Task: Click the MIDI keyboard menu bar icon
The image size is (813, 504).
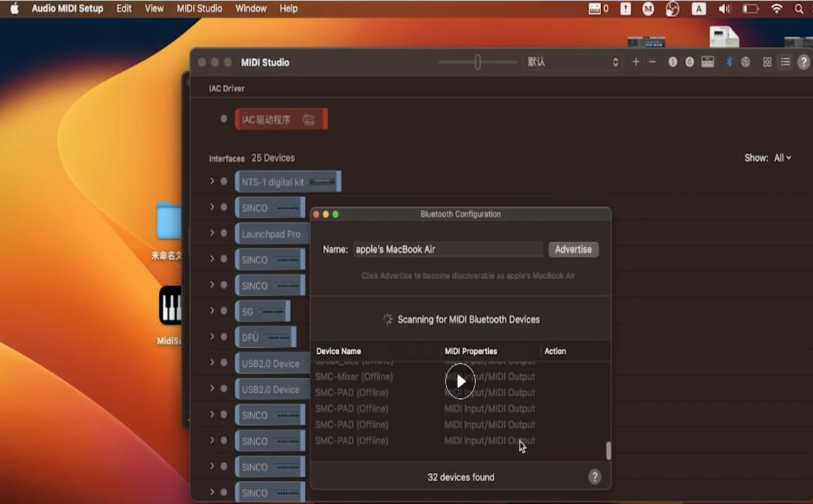Action: point(598,9)
